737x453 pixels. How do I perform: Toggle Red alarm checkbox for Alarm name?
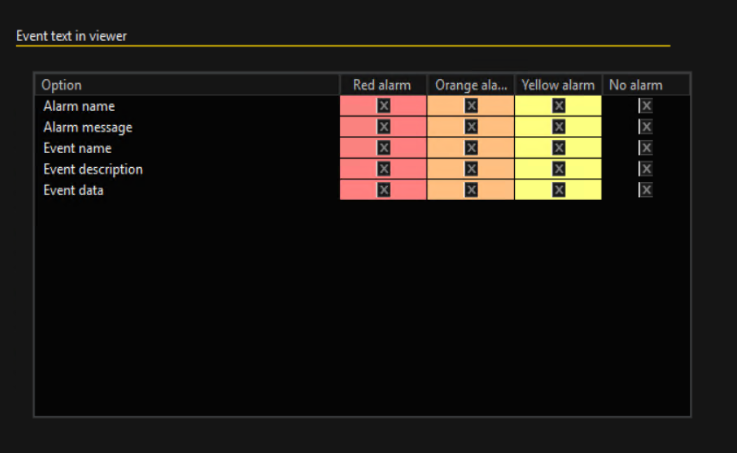pos(383,106)
